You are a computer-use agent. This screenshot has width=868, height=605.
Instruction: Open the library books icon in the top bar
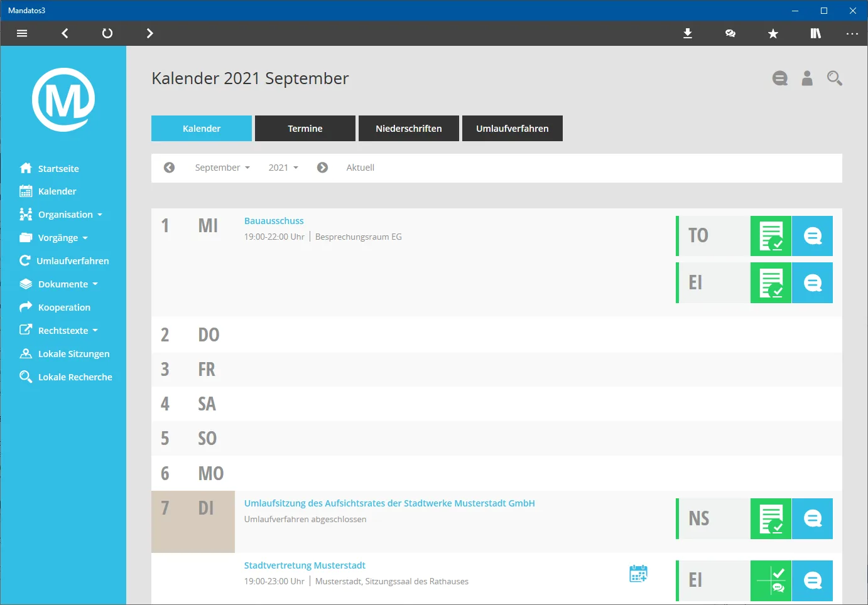[815, 33]
